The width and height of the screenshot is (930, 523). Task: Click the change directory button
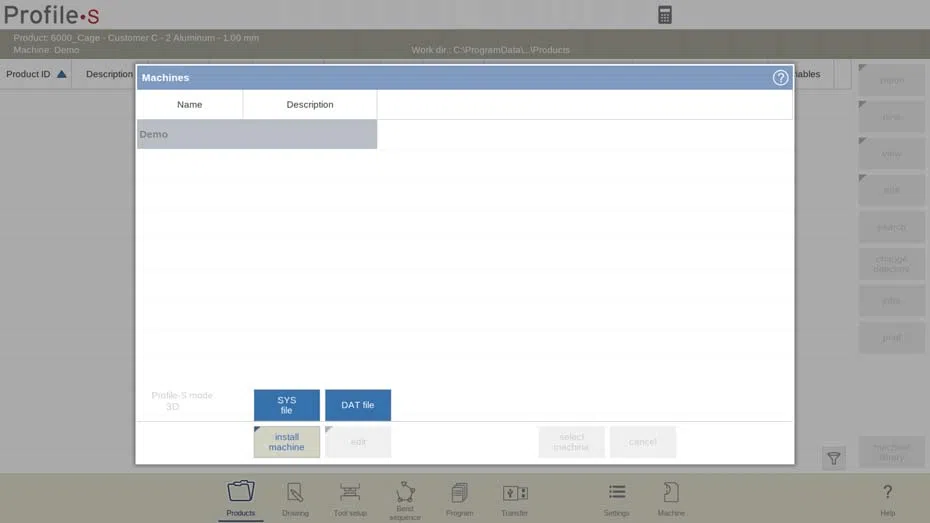tap(891, 264)
